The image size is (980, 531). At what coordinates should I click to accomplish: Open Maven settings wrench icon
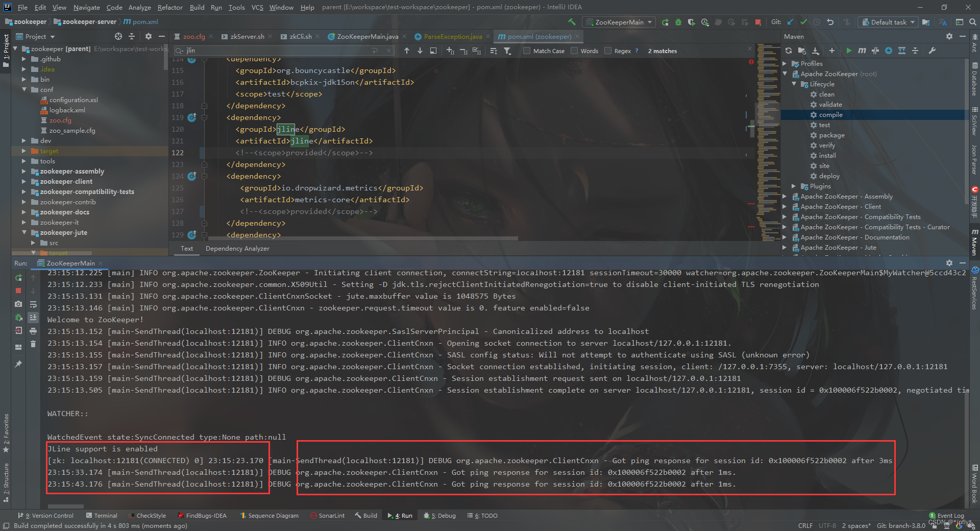(x=932, y=51)
